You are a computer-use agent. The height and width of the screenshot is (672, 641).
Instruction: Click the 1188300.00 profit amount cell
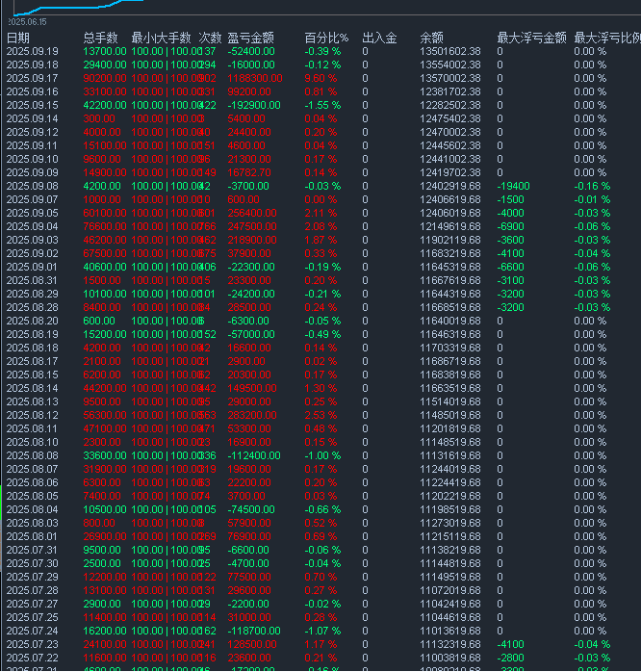coord(255,78)
